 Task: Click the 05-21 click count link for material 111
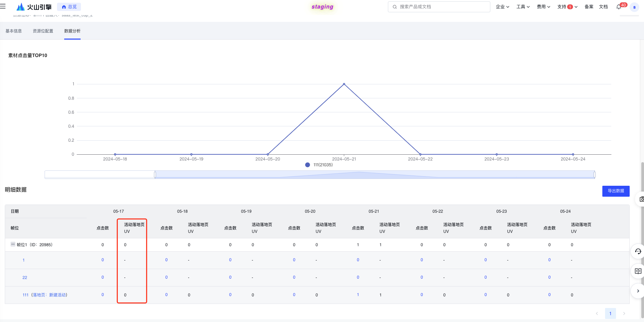point(358,295)
